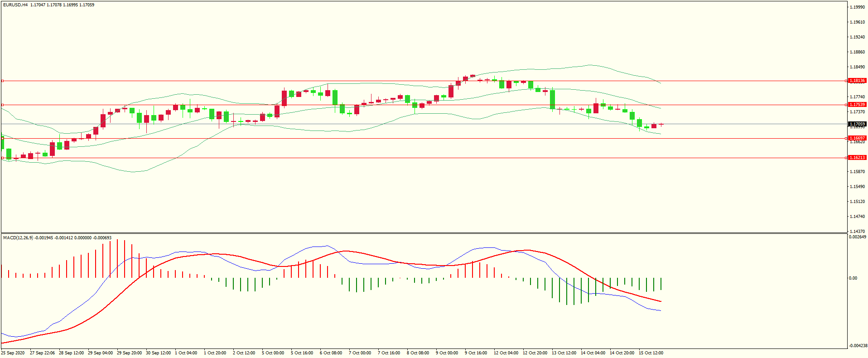Screen dimensions: 868x358
Task: Click the 1.16697 price level label
Action: 857,138
